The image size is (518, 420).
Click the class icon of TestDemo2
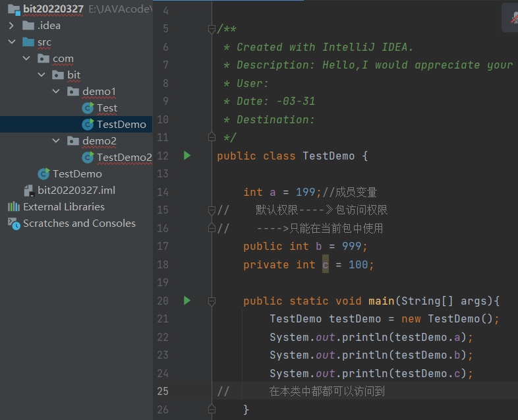88,158
